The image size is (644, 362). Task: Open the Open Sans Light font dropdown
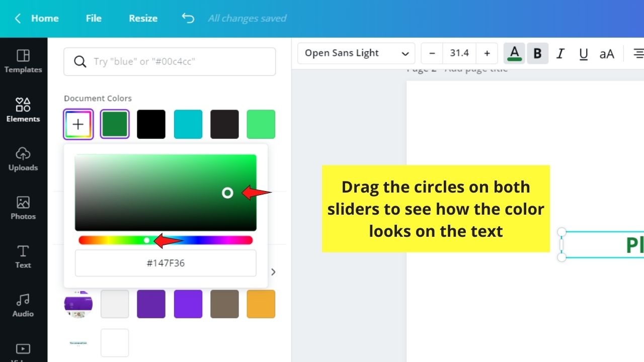pyautogui.click(x=356, y=53)
